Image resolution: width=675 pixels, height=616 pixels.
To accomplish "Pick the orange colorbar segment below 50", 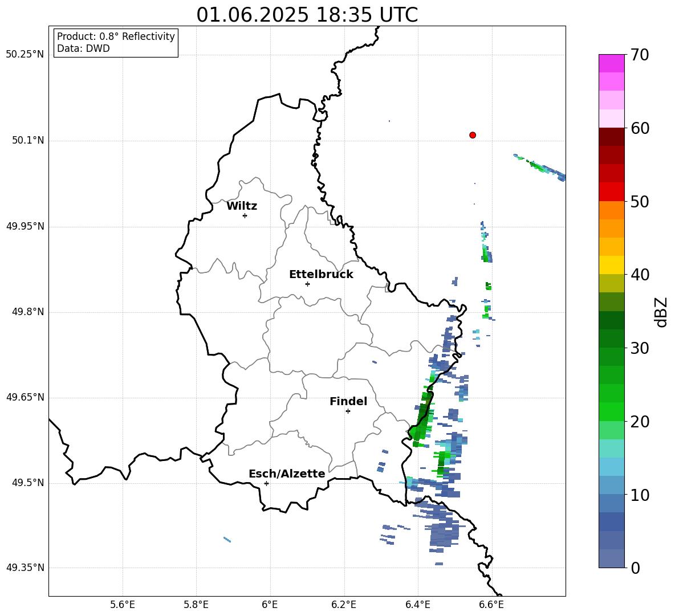I will (x=612, y=210).
